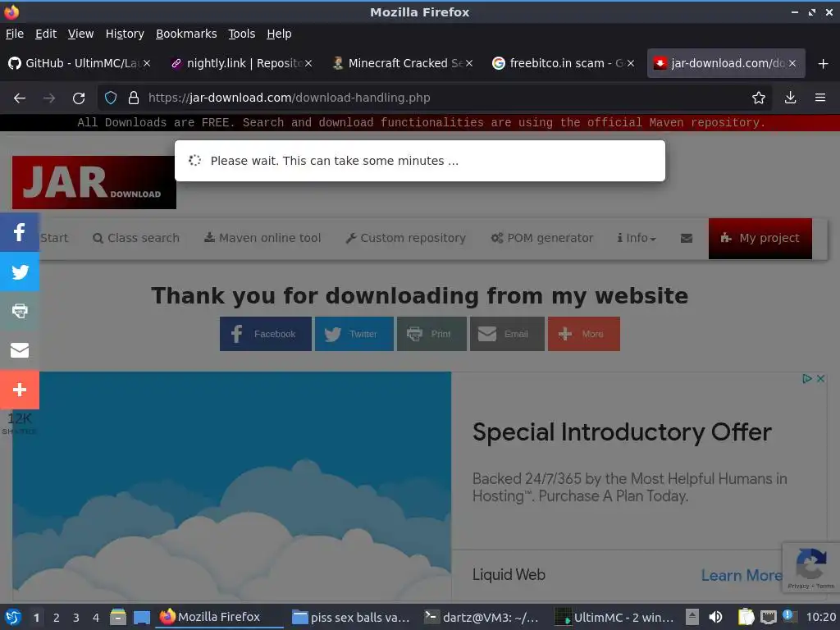This screenshot has height=630, width=840.
Task: Go back to the previous page
Action: [x=20, y=98]
